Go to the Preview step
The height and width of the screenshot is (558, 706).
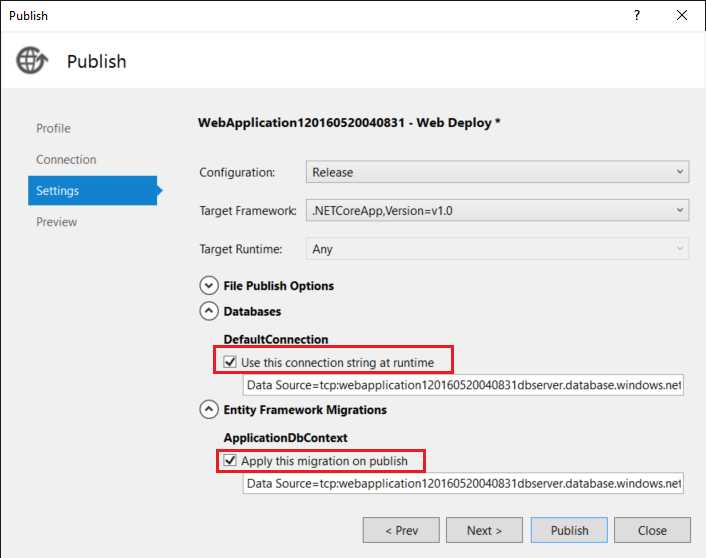tap(56, 222)
